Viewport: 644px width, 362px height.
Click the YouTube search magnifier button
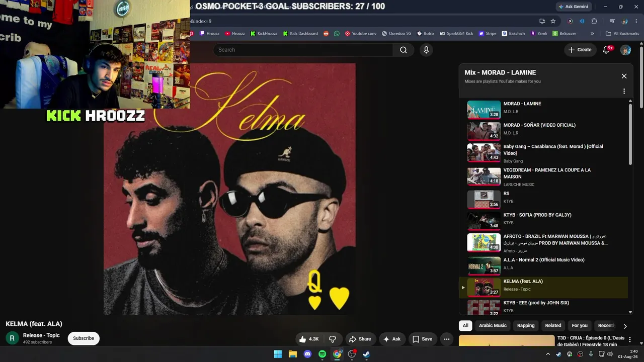click(404, 50)
